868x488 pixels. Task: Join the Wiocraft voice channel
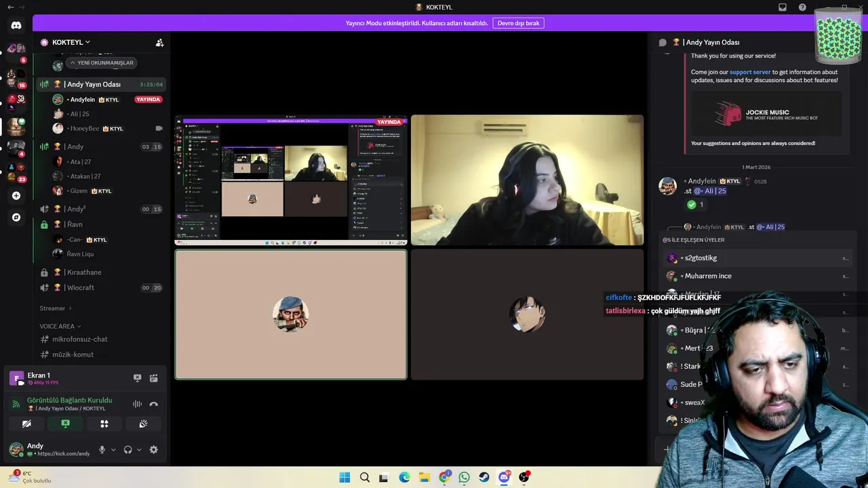tap(100, 288)
